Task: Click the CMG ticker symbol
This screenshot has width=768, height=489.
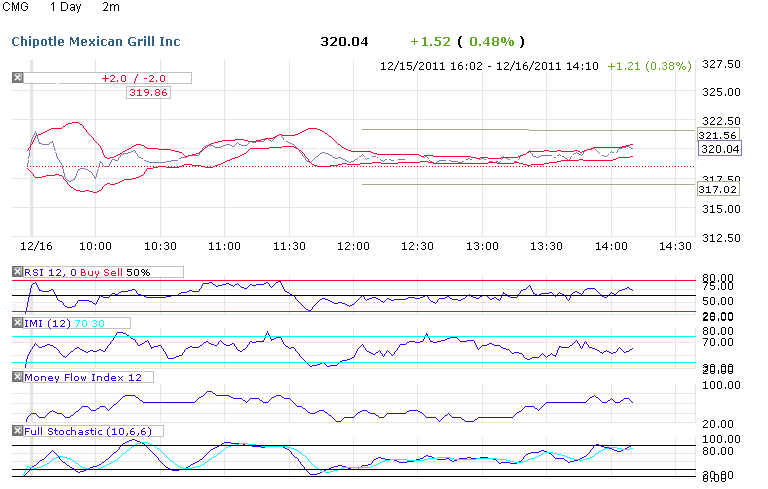Action: coord(16,7)
